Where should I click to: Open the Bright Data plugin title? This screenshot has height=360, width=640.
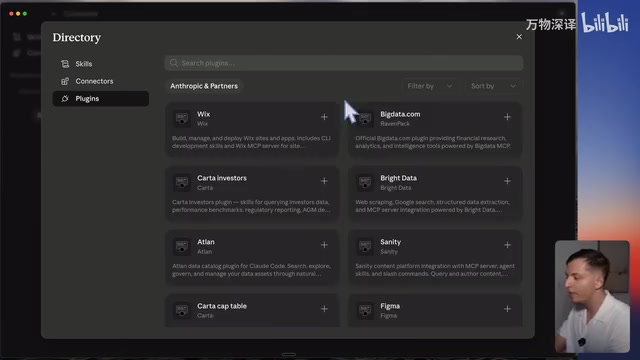[398, 178]
